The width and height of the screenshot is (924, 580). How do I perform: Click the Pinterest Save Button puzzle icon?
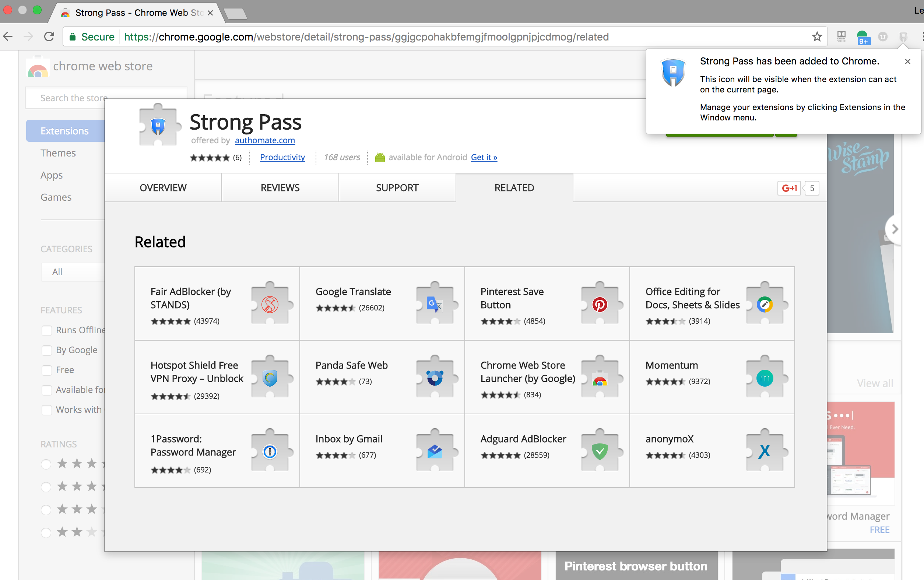(x=600, y=305)
